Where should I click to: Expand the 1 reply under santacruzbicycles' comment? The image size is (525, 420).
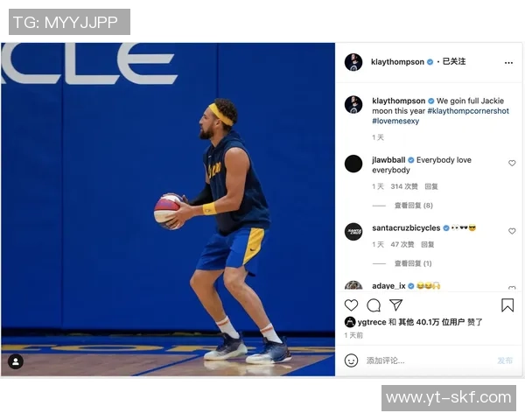(x=413, y=263)
